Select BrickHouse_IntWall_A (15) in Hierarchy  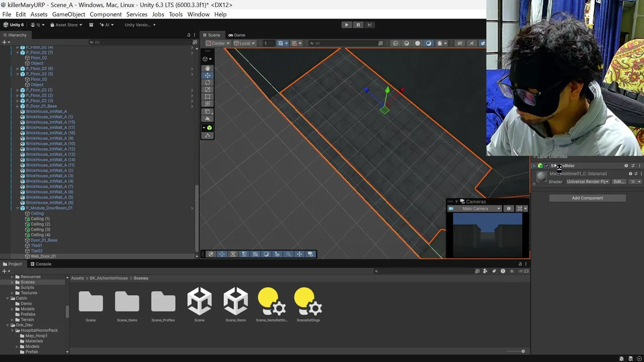pyautogui.click(x=50, y=122)
